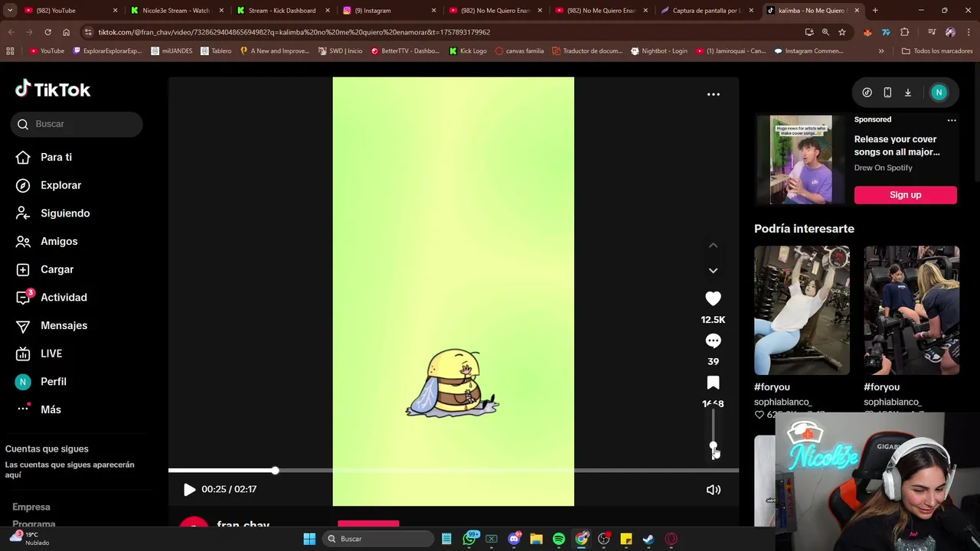
Task: Reload the page
Action: [x=47, y=32]
